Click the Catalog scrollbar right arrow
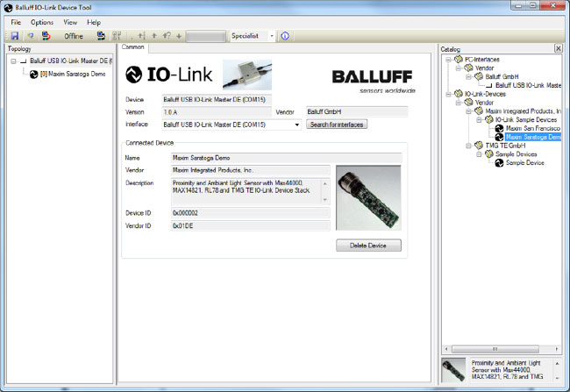The image size is (570, 392). tap(557, 349)
